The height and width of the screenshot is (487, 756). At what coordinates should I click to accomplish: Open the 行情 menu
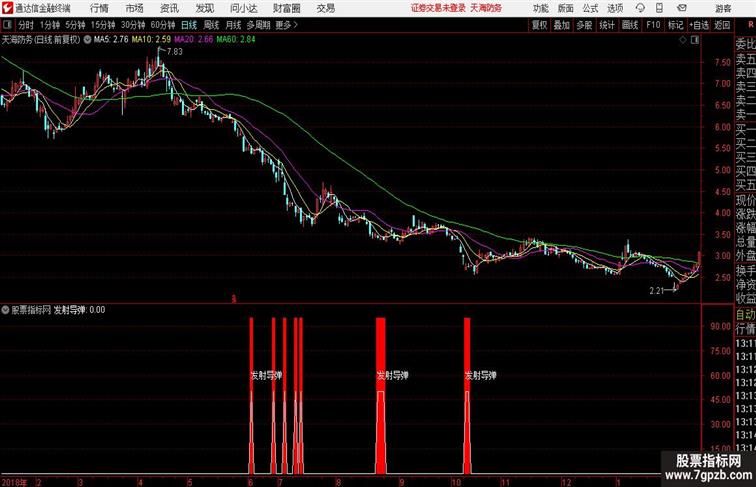pos(99,8)
